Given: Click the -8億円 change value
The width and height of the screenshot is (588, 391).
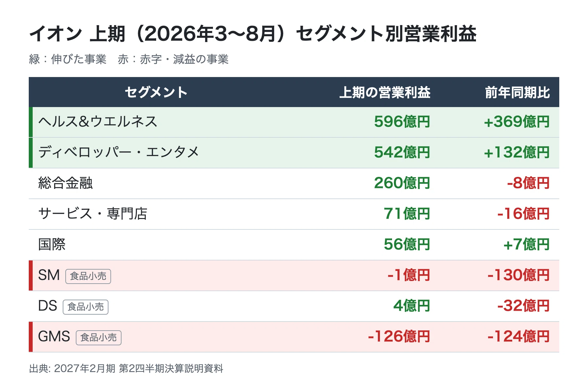Looking at the screenshot, I should click(528, 183).
